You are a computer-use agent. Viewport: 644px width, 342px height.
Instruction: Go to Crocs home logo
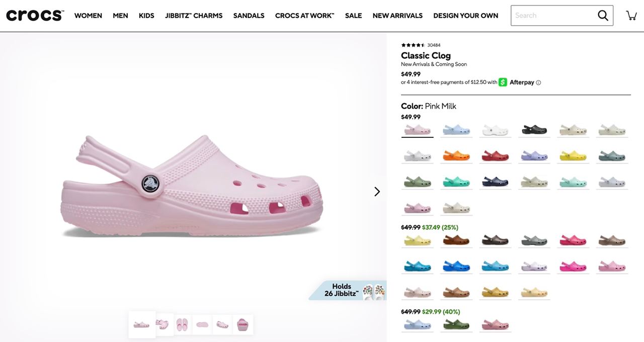click(35, 16)
